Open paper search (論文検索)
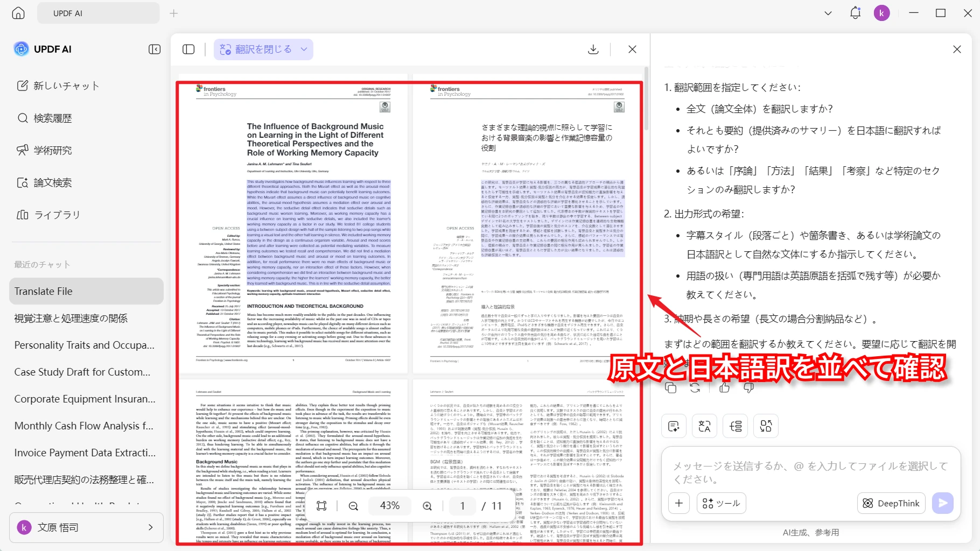This screenshot has height=551, width=980. pyautogui.click(x=44, y=182)
